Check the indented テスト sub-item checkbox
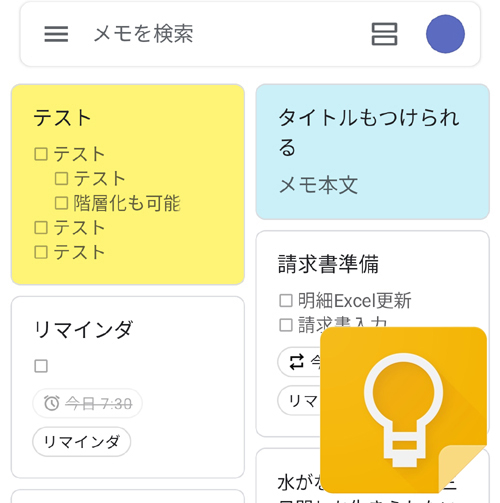The image size is (500, 503). [x=61, y=179]
